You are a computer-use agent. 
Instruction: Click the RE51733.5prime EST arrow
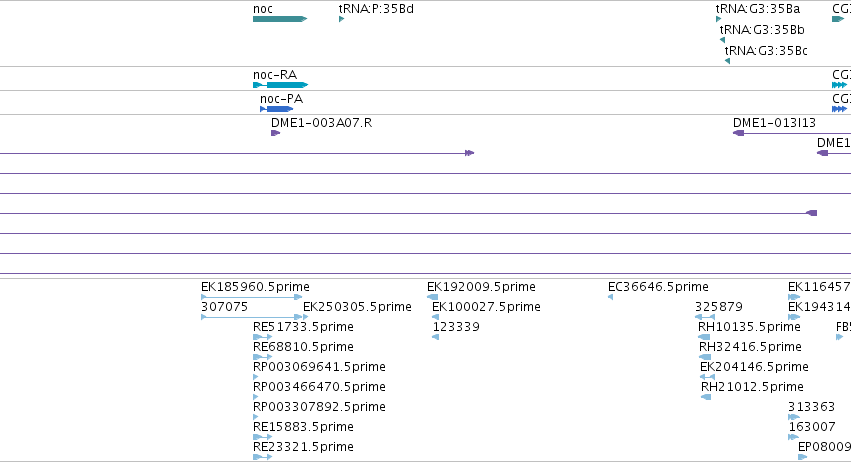tap(263, 337)
